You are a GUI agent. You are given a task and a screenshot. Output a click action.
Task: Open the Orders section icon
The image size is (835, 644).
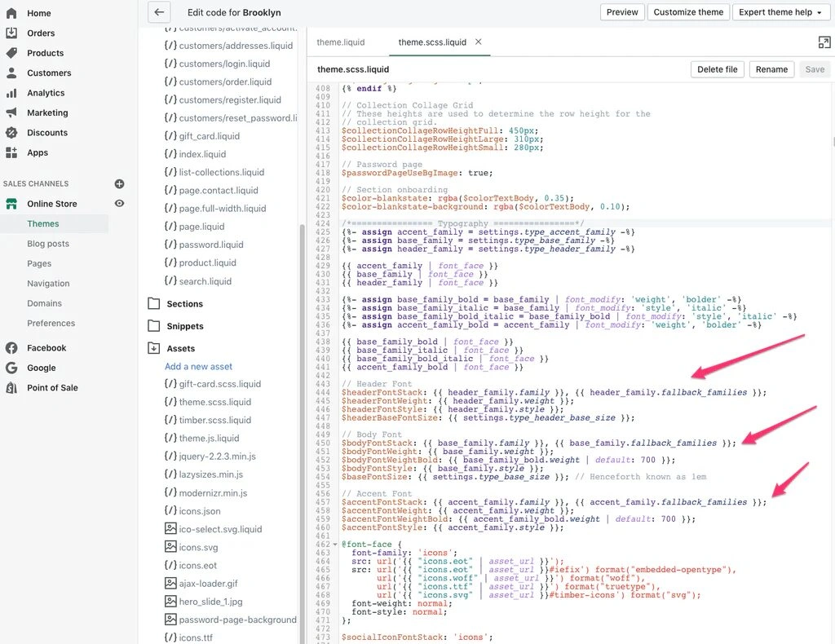[11, 33]
